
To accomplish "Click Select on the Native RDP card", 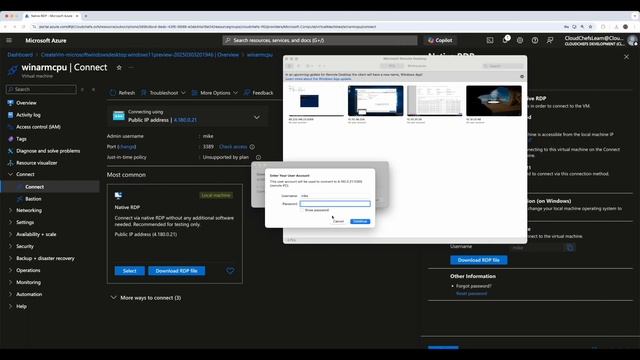I will (x=129, y=271).
